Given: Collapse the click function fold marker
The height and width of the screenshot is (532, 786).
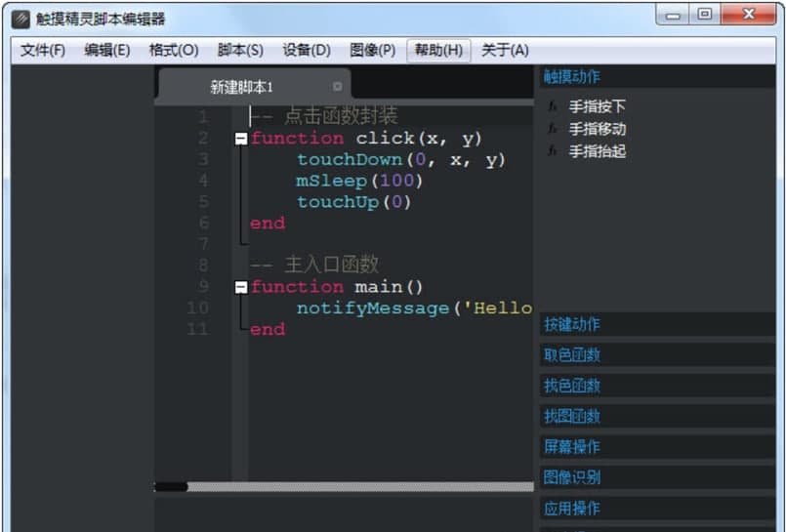Looking at the screenshot, I should pos(241,139).
